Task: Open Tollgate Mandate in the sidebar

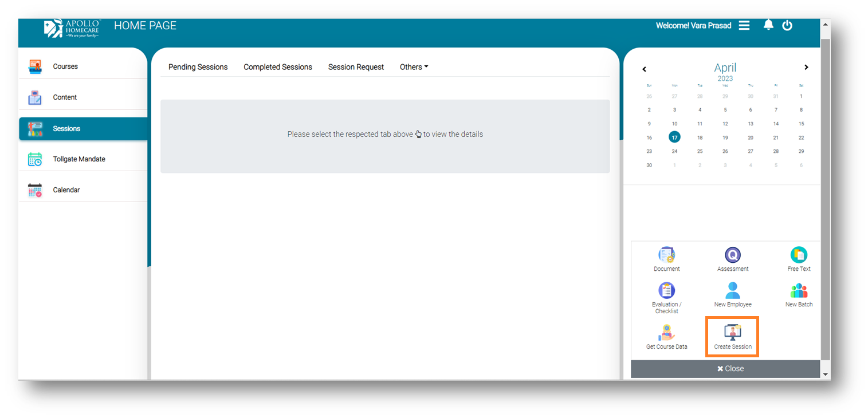Action: pyautogui.click(x=79, y=159)
